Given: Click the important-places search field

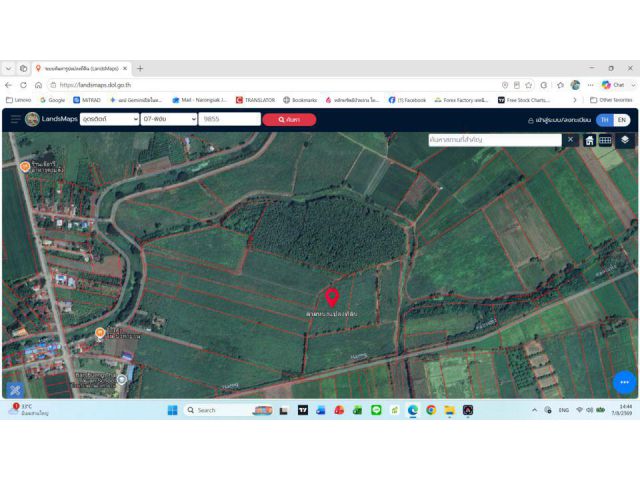Looking at the screenshot, I should click(x=495, y=140).
